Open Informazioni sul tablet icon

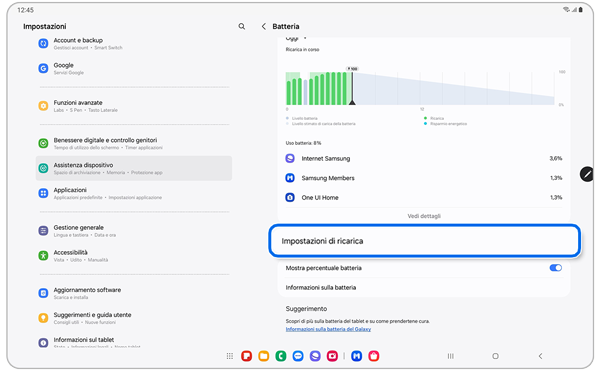coord(43,343)
